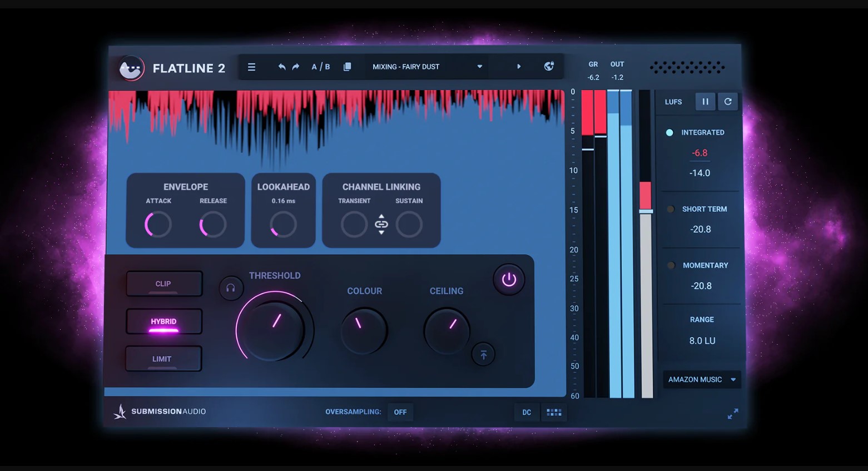The height and width of the screenshot is (471, 868).
Task: Toggle the power bypass button
Action: [x=509, y=280]
